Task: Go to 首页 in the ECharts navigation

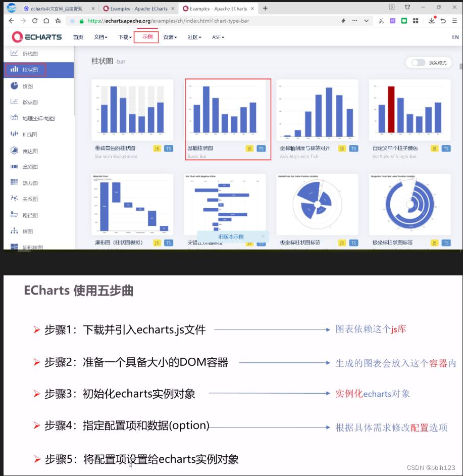Action: 78,37
